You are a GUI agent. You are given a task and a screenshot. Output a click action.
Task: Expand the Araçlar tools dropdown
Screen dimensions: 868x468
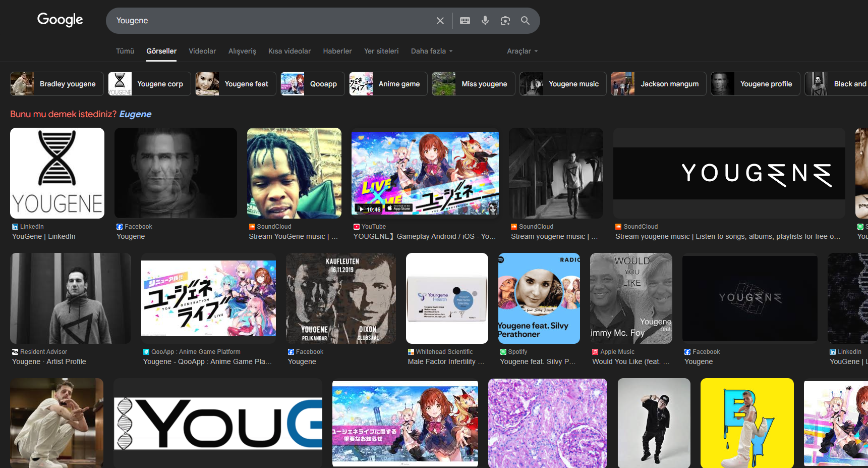[523, 51]
